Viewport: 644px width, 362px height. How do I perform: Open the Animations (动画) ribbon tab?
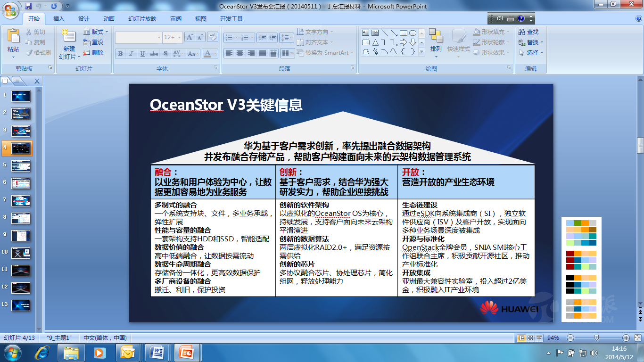pos(109,19)
